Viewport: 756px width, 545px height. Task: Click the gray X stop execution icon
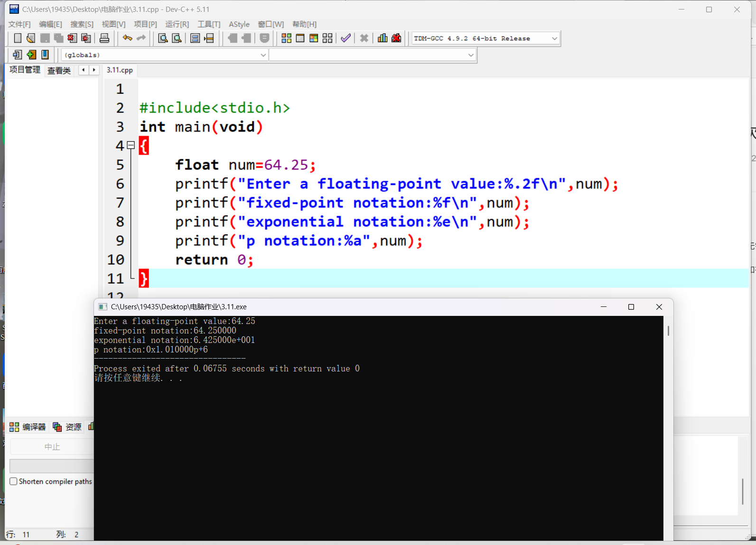click(x=364, y=38)
